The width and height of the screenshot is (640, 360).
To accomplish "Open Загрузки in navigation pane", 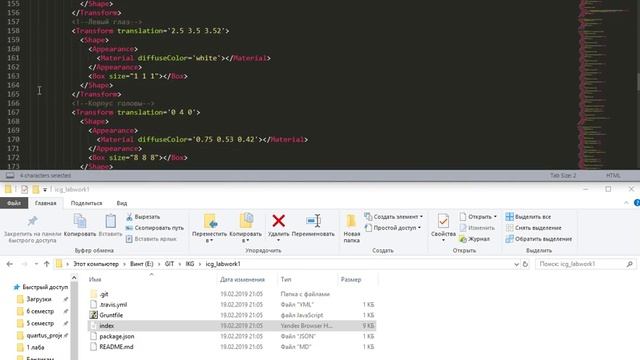I will pyautogui.click(x=39, y=299).
